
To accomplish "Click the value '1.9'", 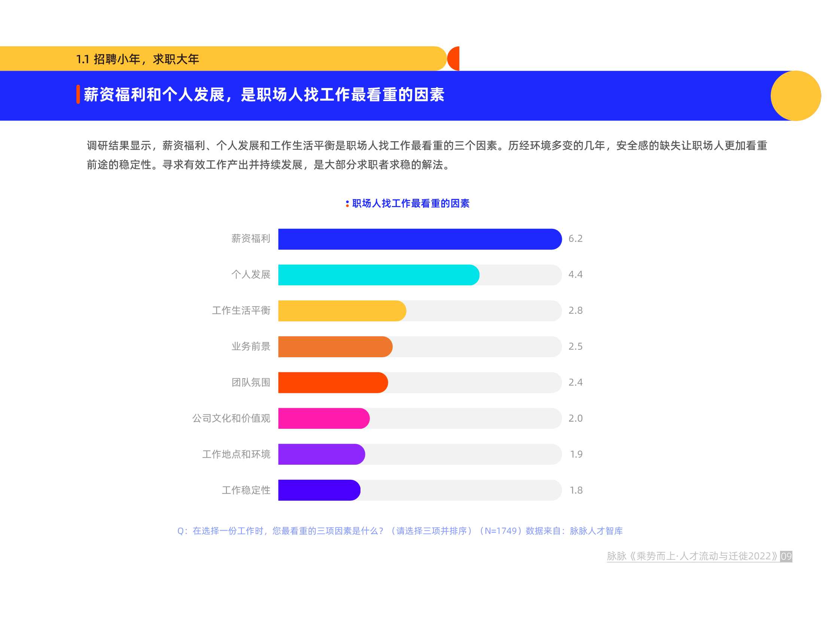I will pyautogui.click(x=576, y=455).
